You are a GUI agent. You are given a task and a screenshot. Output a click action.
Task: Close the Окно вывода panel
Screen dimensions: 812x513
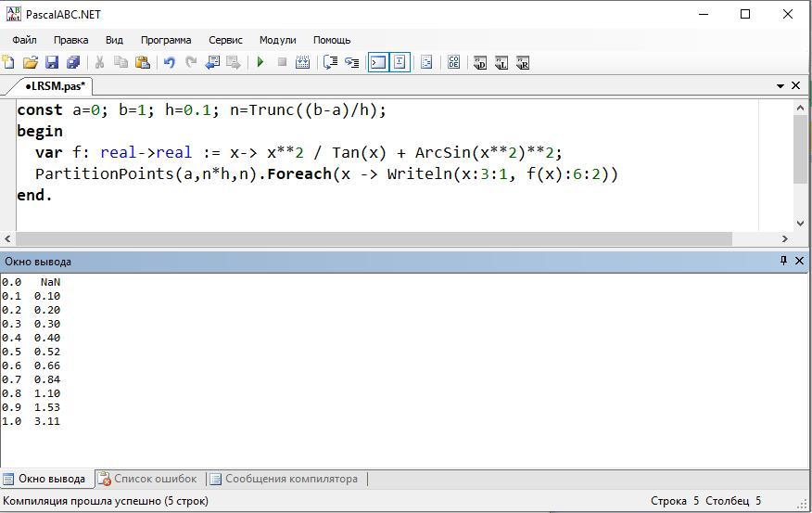point(799,261)
